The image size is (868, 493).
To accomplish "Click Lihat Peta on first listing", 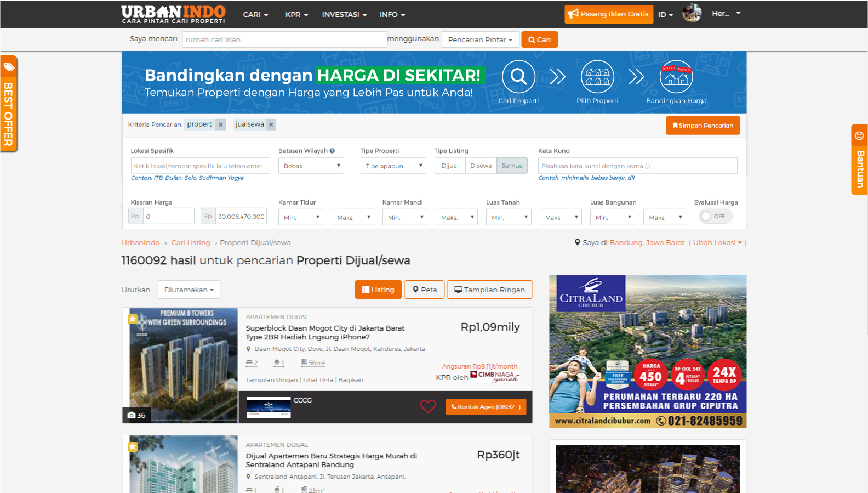I will (318, 380).
